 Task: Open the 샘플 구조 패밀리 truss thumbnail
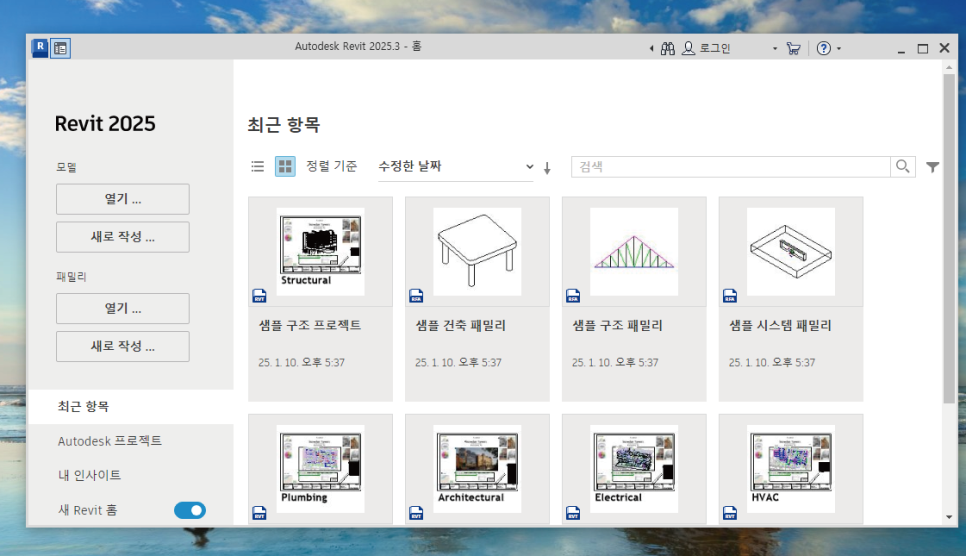[634, 251]
